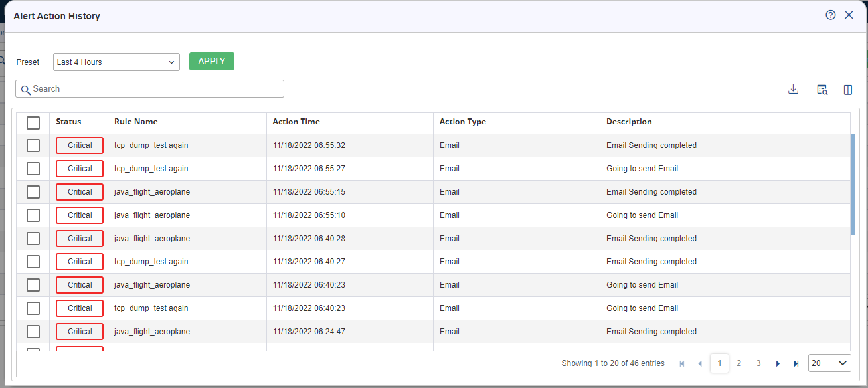The width and height of the screenshot is (868, 388).
Task: Sort by the Action Time column header
Action: click(x=296, y=122)
